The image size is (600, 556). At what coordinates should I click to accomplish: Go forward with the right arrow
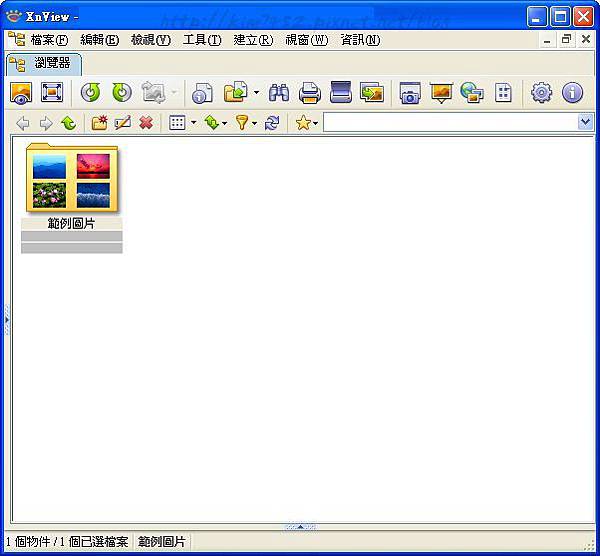point(46,123)
